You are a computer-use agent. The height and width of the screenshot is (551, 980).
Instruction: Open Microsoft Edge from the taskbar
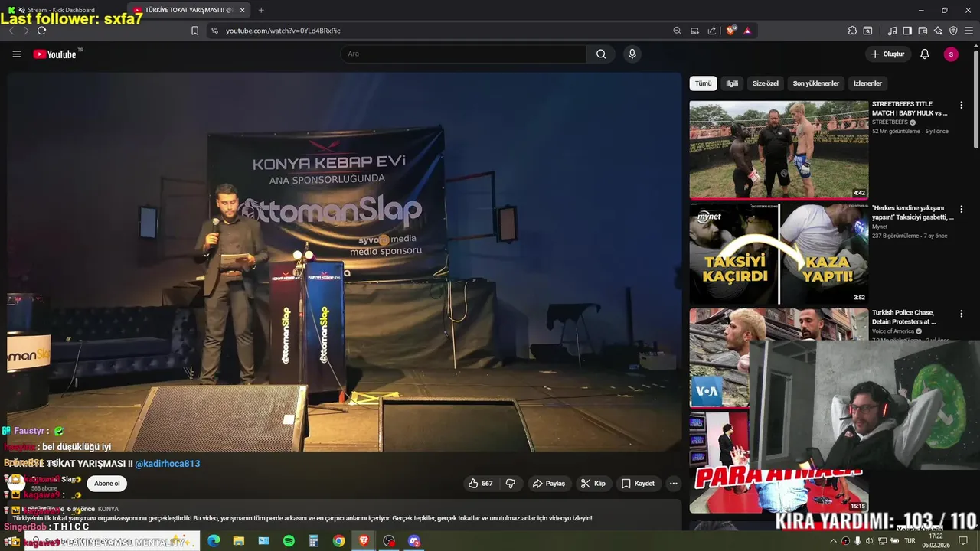coord(214,541)
